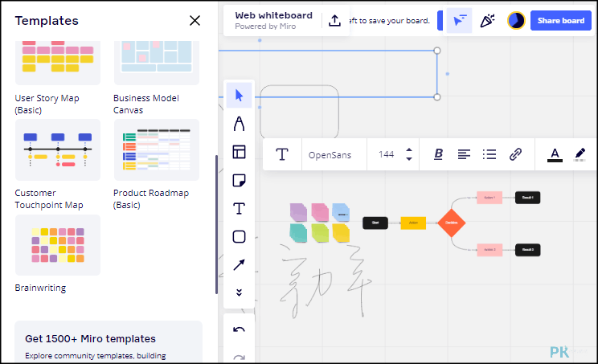Screen dimensions: 598x364
Task: Select the Sticky note tool
Action: click(240, 180)
